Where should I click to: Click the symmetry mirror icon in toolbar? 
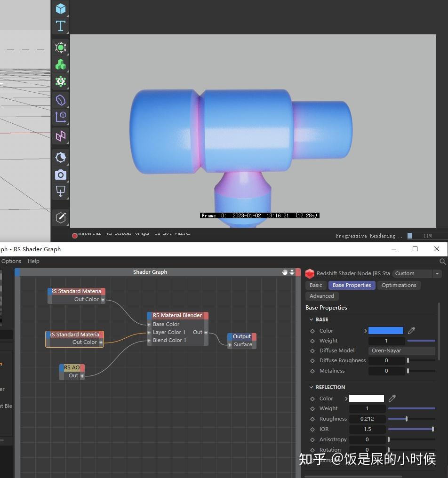click(x=61, y=136)
